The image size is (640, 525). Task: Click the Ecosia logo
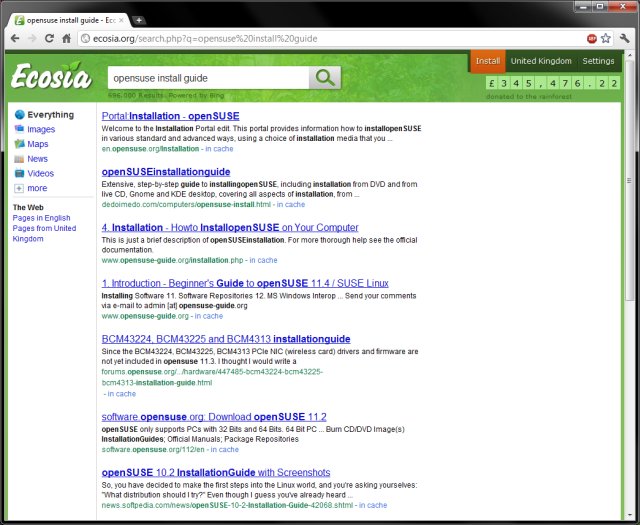(51, 76)
